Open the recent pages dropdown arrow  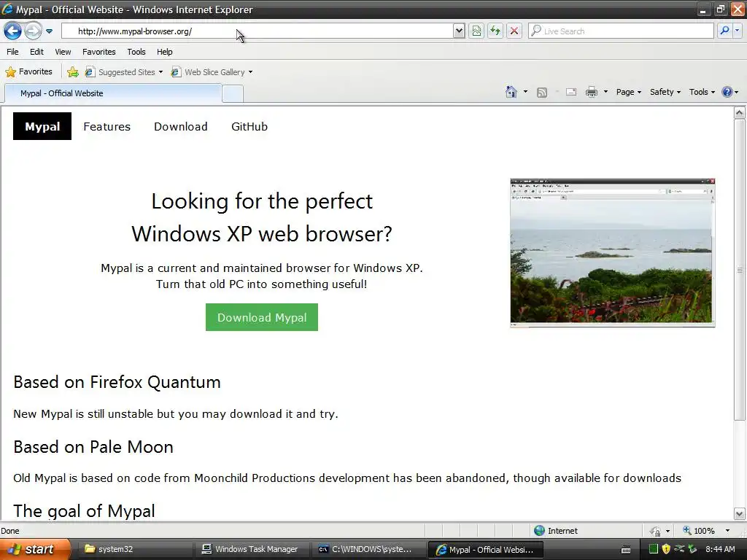pos(49,31)
